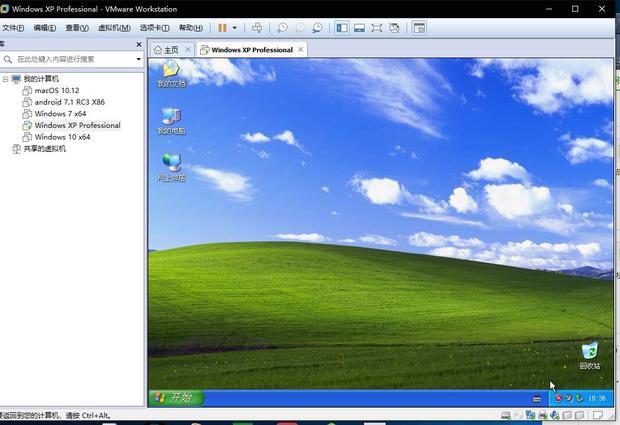Click the send Ctrl+Alt+Del toolbar icon
The width and height of the screenshot is (620, 425).
coord(257,28)
